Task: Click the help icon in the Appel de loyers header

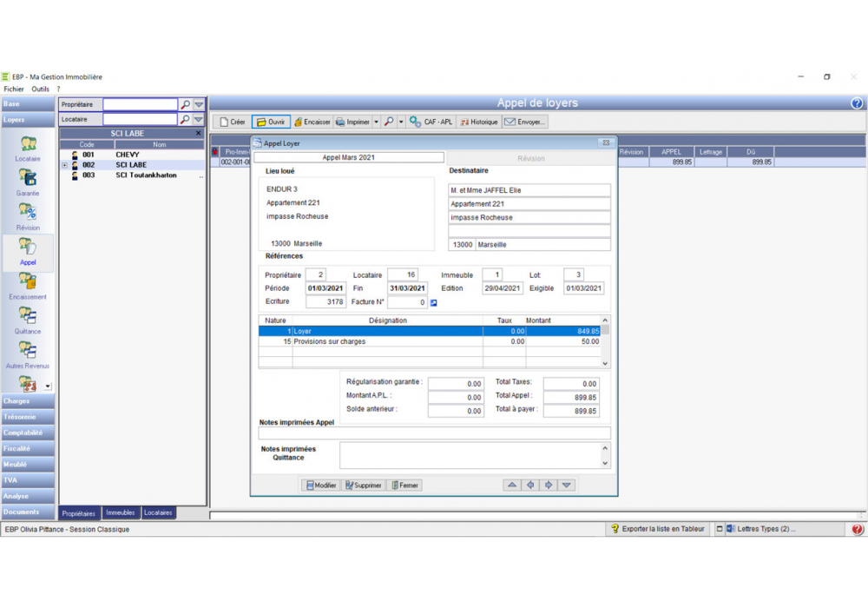Action: (858, 103)
